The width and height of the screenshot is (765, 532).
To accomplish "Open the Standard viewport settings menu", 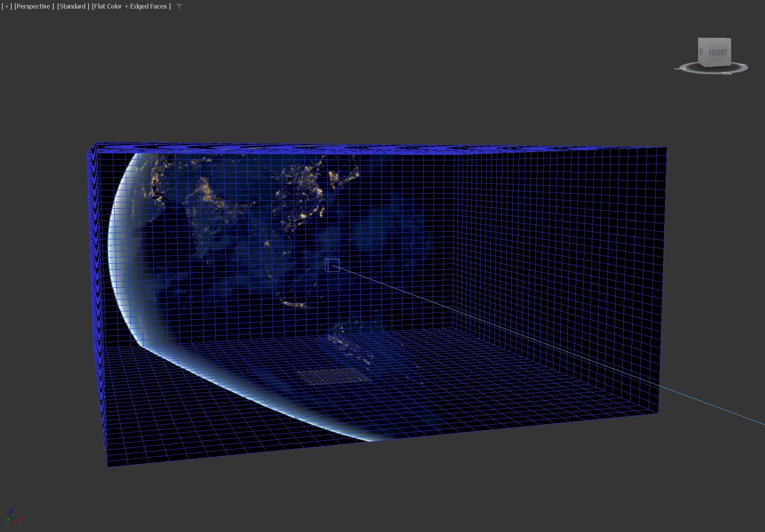I will pos(73,6).
